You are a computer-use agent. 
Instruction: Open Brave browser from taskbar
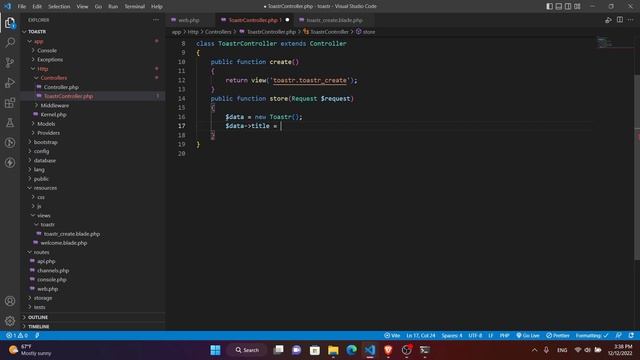[x=388, y=350]
